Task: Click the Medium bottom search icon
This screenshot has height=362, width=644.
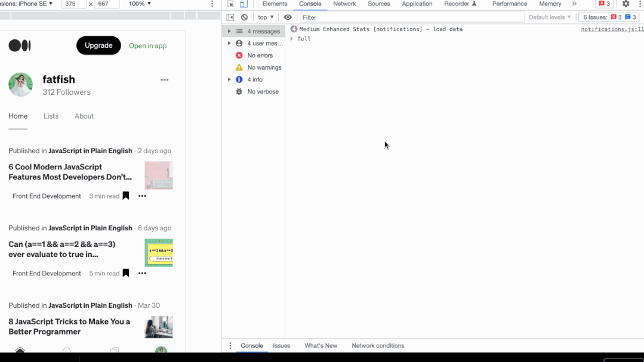Action: click(66, 350)
